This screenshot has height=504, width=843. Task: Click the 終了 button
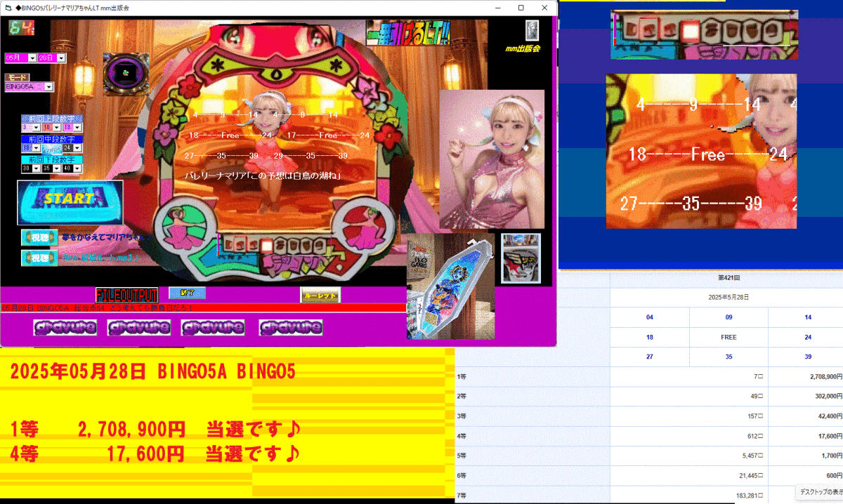pos(187,293)
